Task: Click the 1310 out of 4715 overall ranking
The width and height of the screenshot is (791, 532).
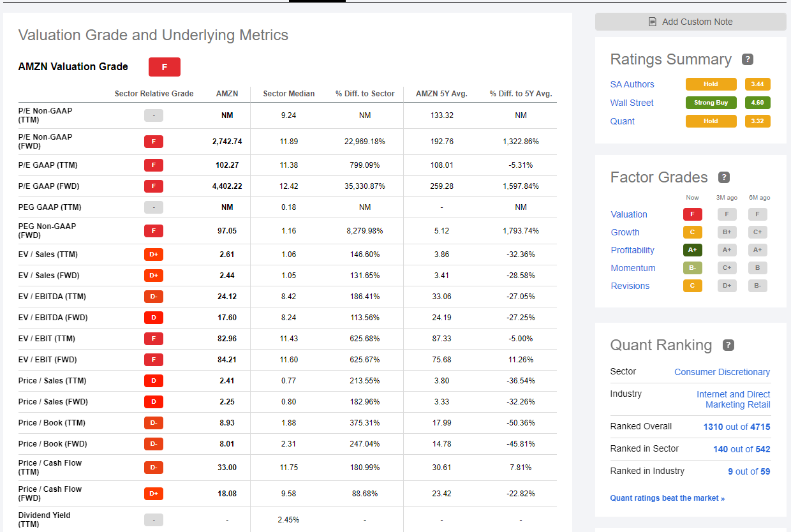Action: [x=737, y=427]
